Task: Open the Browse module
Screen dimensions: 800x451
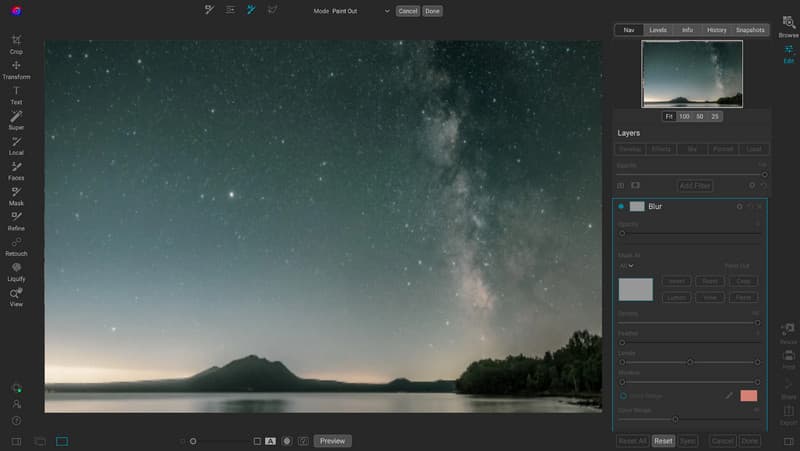Action: [788, 27]
